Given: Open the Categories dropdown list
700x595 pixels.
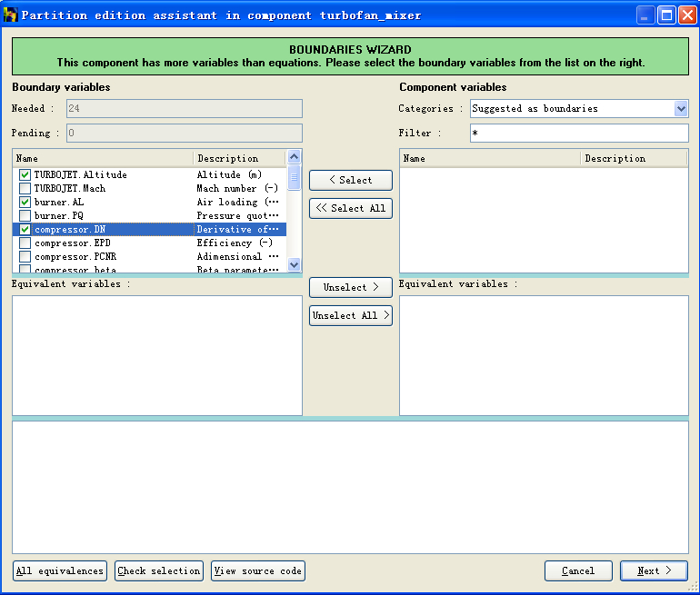Looking at the screenshot, I should tap(681, 108).
